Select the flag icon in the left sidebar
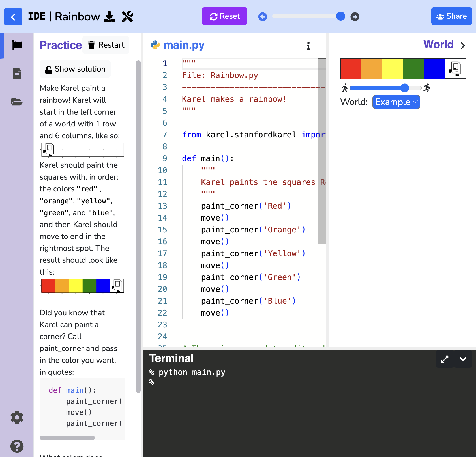 pos(17,45)
